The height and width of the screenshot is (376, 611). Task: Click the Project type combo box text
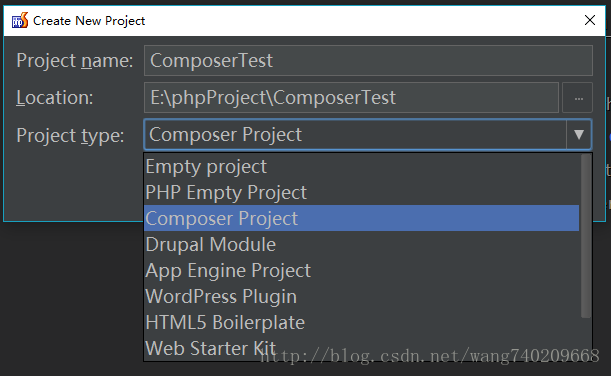225,135
